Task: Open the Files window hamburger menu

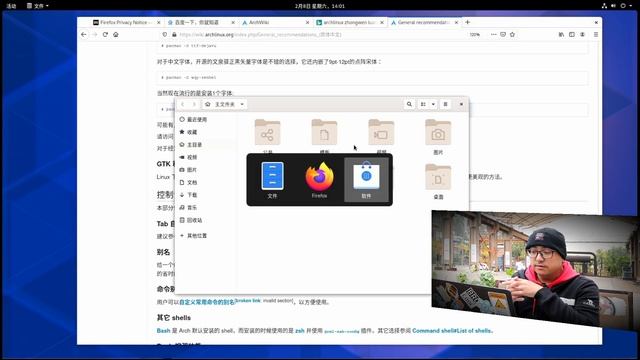Action: click(445, 104)
